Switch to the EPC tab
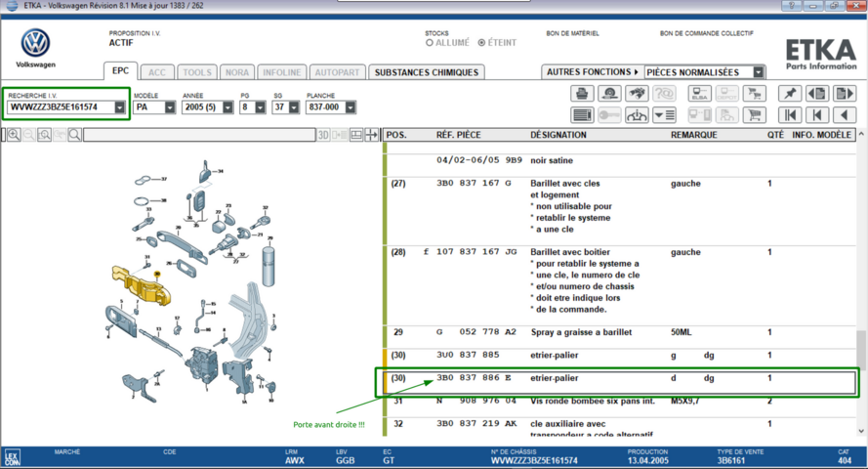This screenshot has height=469, width=868. tap(120, 71)
